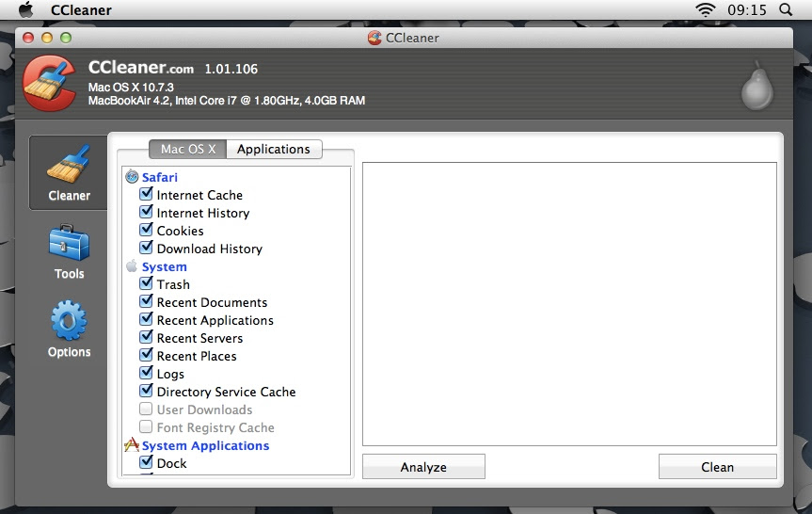The image size is (812, 514).
Task: Click the Piriform pear logo
Action: pos(757,86)
